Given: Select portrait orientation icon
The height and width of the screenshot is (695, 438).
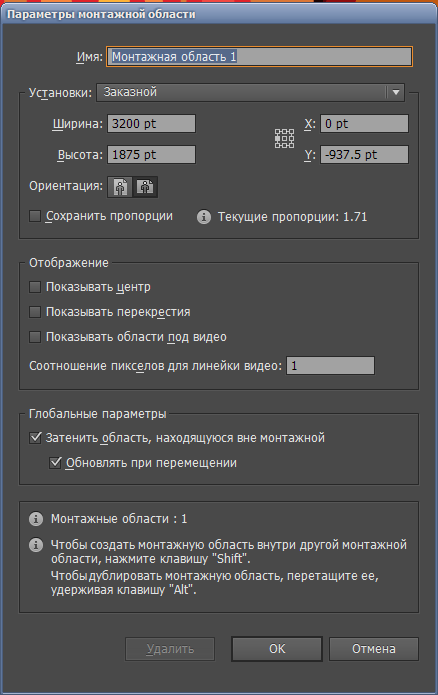Looking at the screenshot, I should (120, 187).
